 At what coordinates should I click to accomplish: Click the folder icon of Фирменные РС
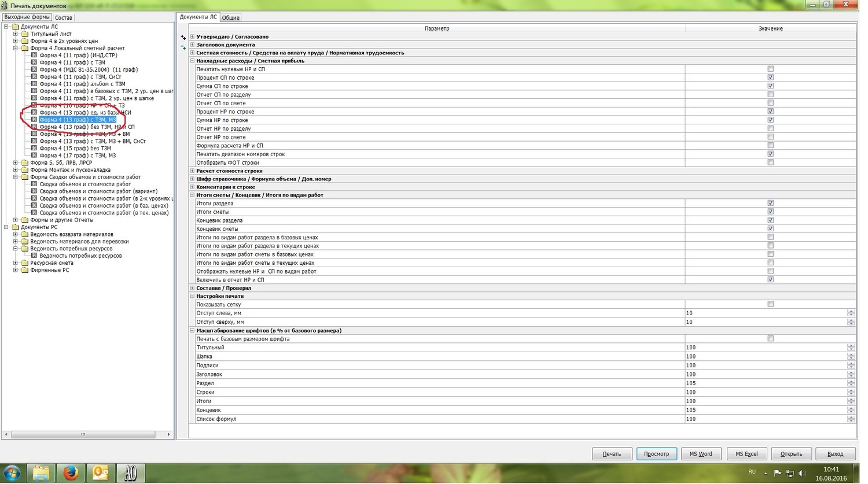(25, 270)
